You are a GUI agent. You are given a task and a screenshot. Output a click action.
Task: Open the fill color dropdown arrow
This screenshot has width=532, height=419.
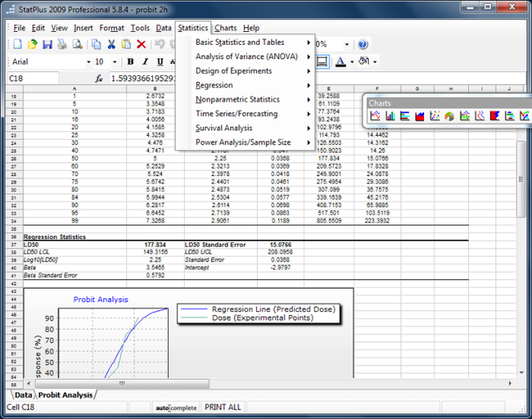pos(375,62)
